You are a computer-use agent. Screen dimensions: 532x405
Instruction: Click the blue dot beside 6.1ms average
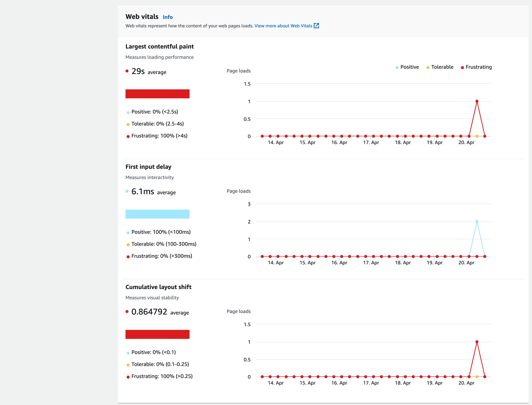127,191
